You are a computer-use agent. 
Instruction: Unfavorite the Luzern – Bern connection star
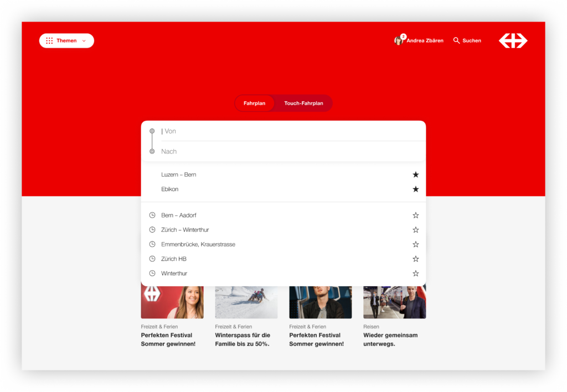pos(415,174)
